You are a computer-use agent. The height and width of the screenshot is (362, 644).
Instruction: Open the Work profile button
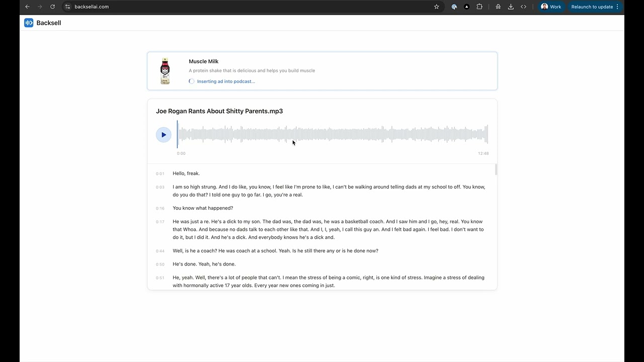tap(551, 7)
